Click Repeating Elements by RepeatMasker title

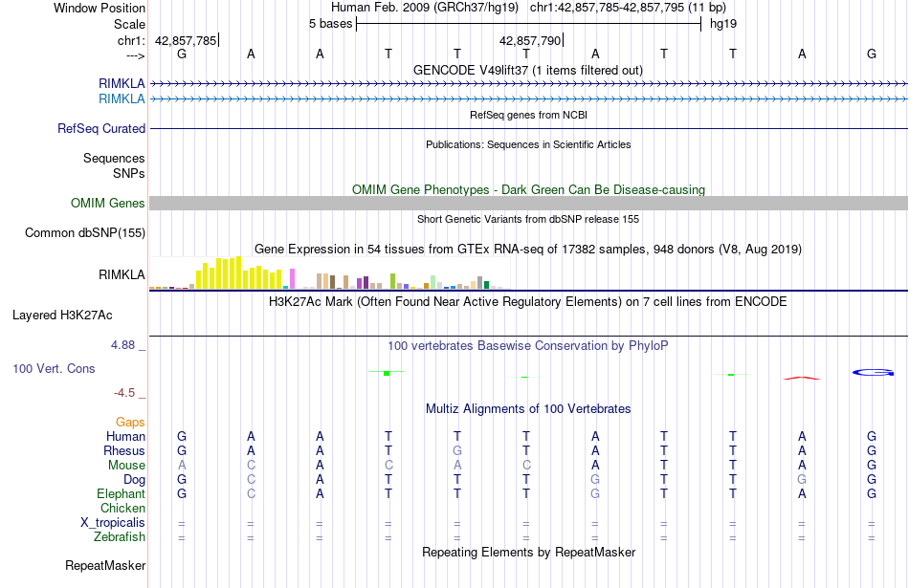529,552
